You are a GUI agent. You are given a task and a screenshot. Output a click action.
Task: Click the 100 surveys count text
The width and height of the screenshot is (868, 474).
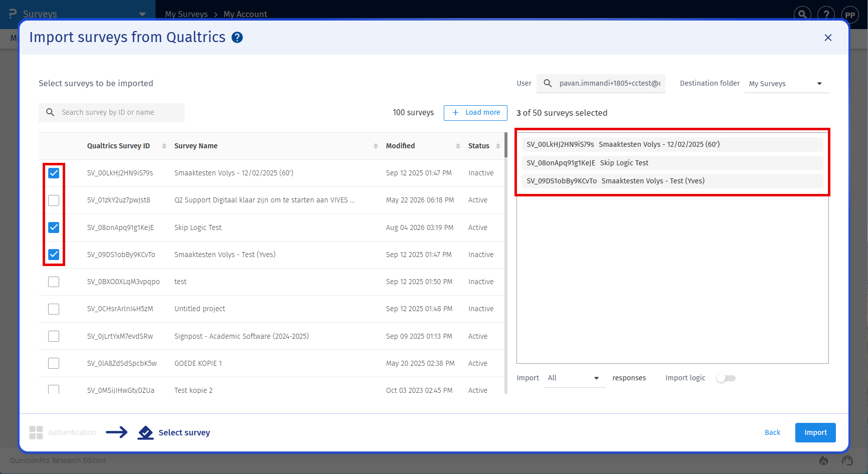click(413, 113)
